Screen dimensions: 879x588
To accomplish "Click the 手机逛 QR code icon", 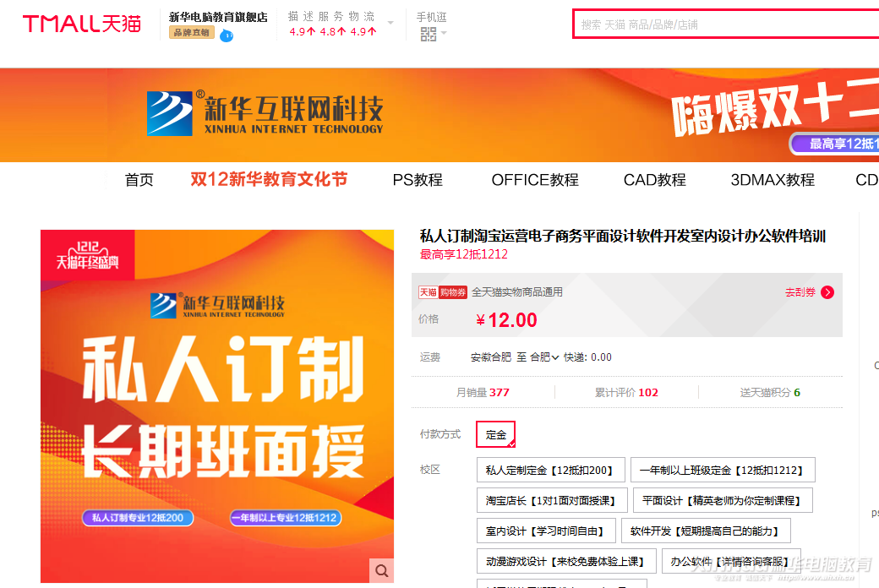I will (x=429, y=34).
